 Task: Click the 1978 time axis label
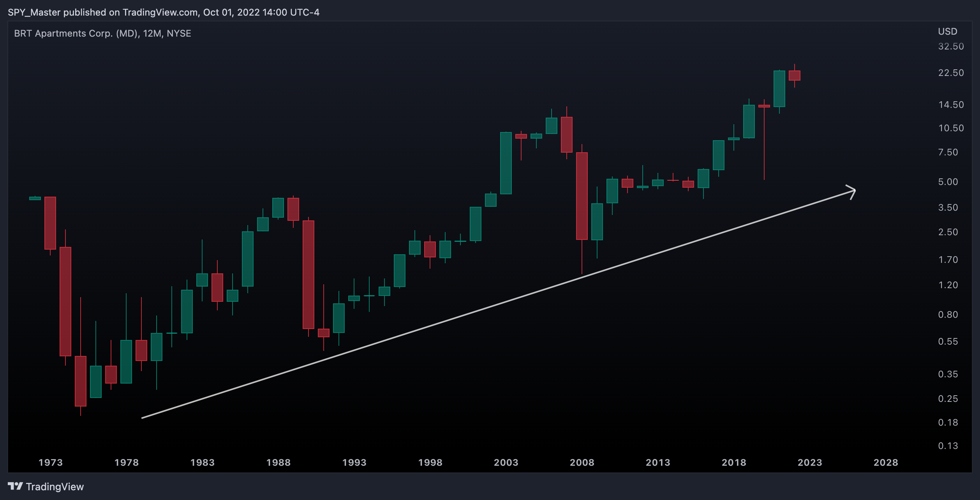point(127,463)
